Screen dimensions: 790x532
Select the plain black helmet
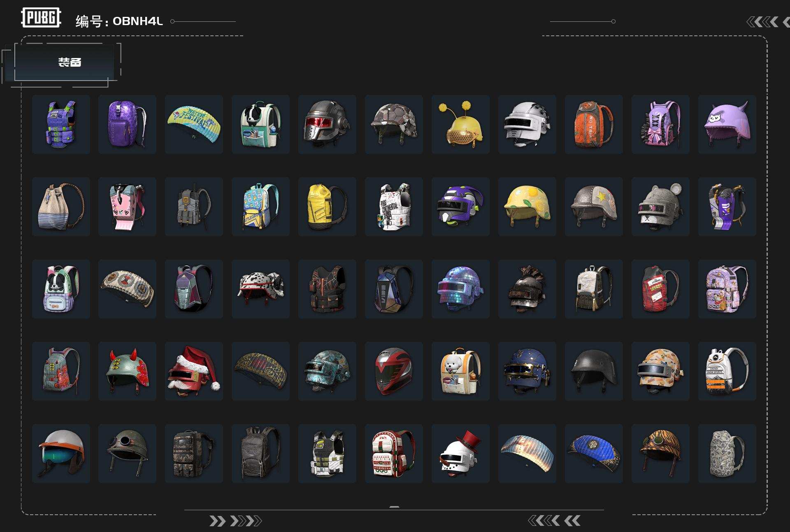click(x=594, y=371)
